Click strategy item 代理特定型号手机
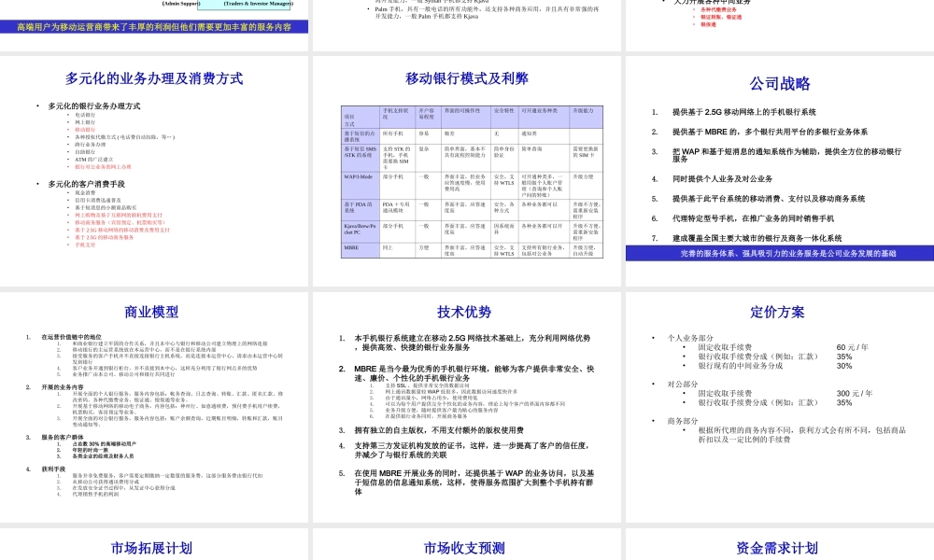The image size is (934, 560). [x=753, y=218]
